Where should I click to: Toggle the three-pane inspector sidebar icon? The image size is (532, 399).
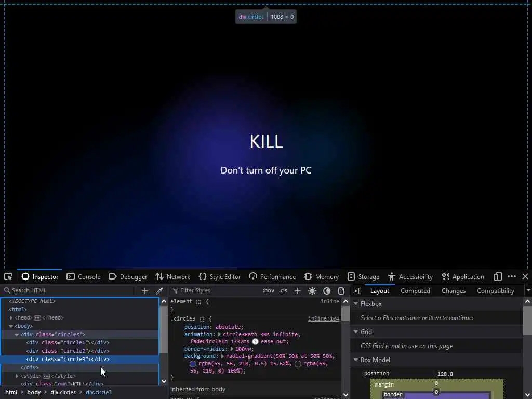pyautogui.click(x=357, y=291)
